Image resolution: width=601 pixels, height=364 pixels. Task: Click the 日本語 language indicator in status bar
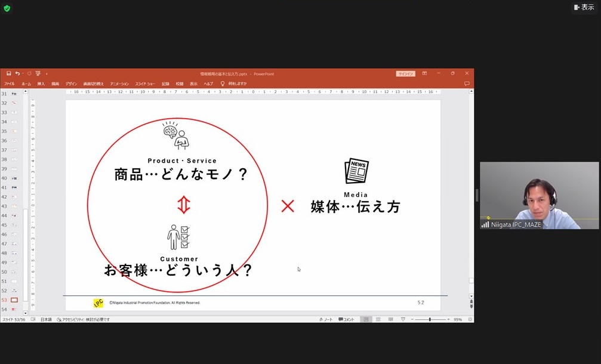click(46, 319)
